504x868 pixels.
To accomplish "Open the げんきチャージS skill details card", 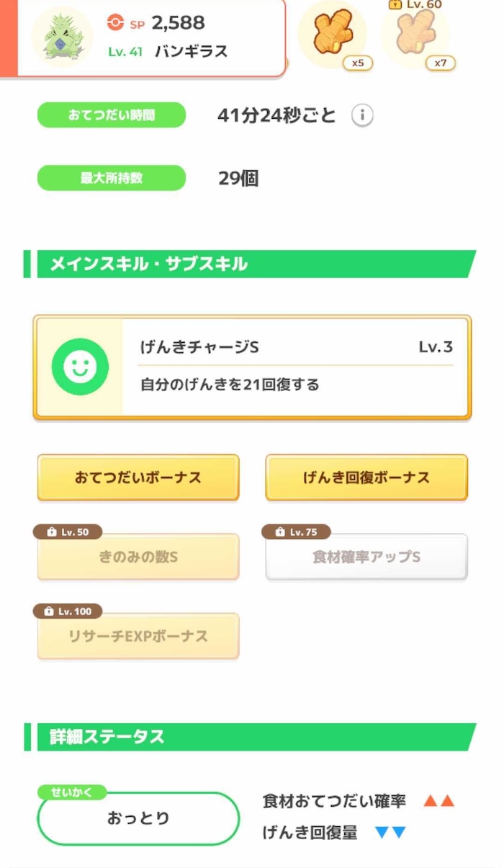I will tap(251, 366).
